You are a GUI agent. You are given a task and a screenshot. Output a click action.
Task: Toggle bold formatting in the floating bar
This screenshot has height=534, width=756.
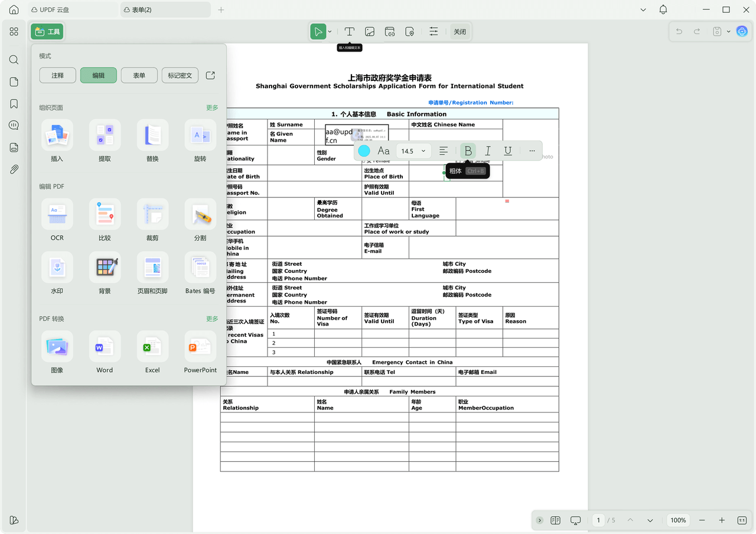pyautogui.click(x=468, y=151)
